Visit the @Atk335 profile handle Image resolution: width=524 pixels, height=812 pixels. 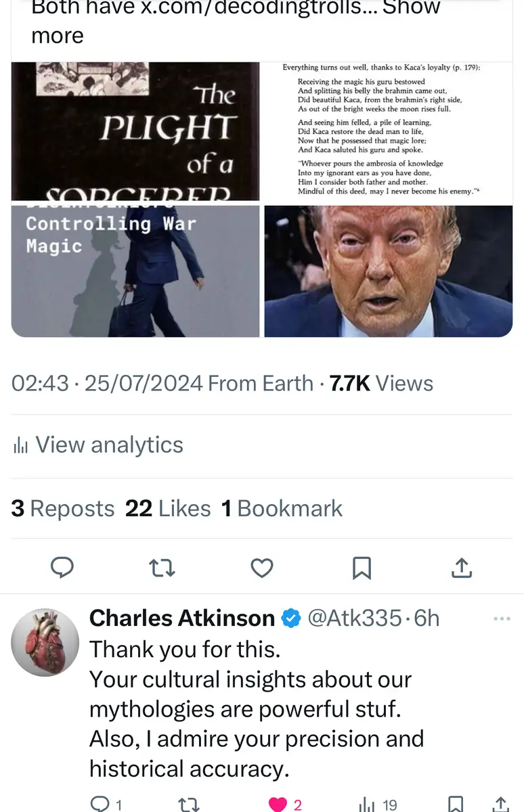(x=355, y=618)
